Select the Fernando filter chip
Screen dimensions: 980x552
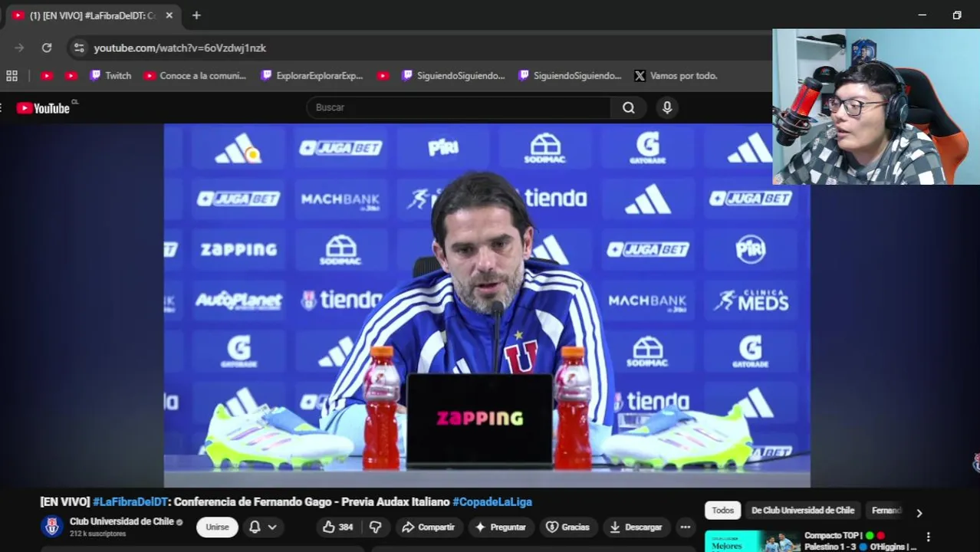pyautogui.click(x=886, y=511)
